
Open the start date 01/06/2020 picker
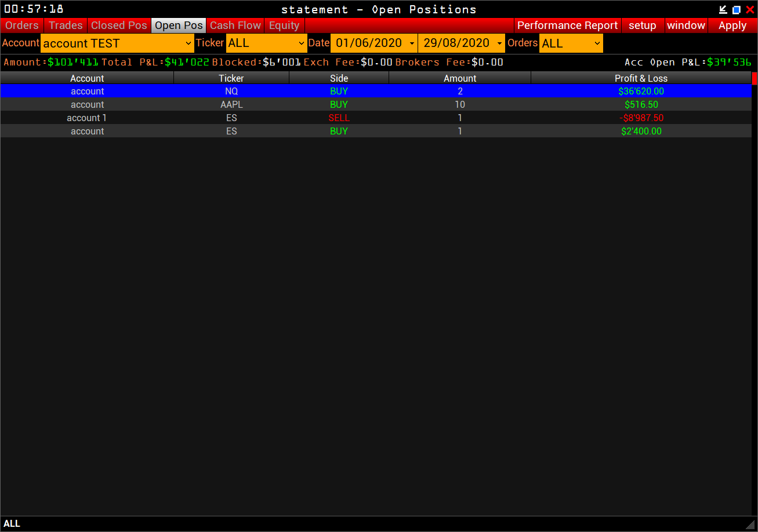pos(373,43)
